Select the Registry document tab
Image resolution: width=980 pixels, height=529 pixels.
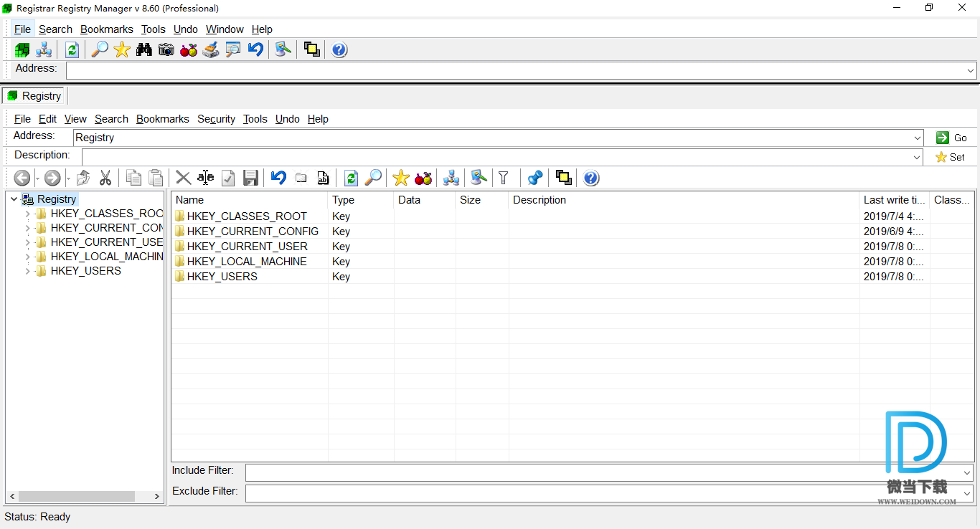[34, 96]
